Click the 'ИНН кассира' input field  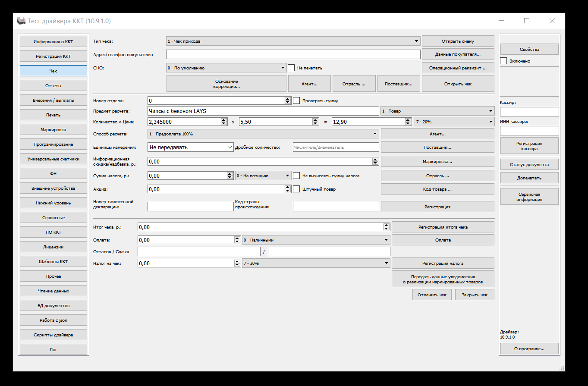coord(529,131)
